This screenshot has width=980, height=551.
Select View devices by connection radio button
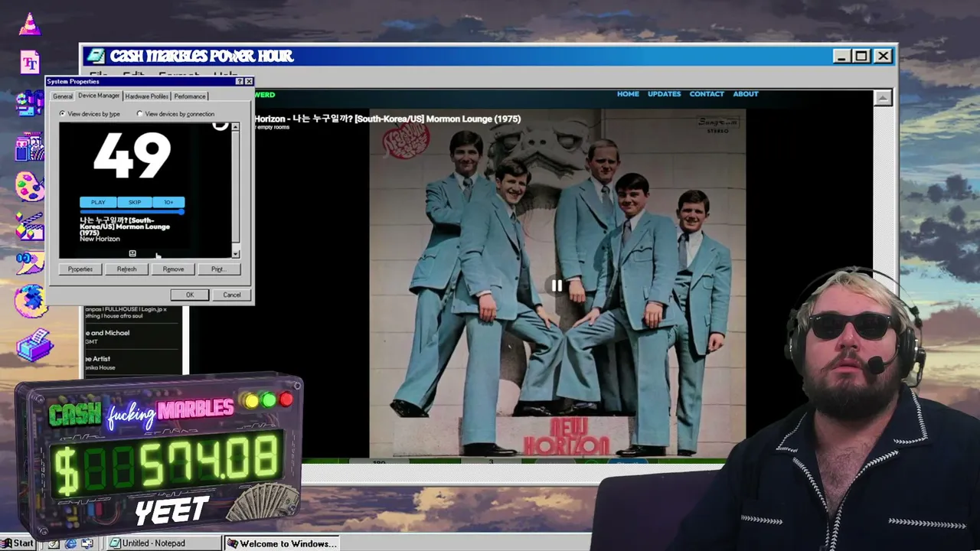pyautogui.click(x=139, y=113)
